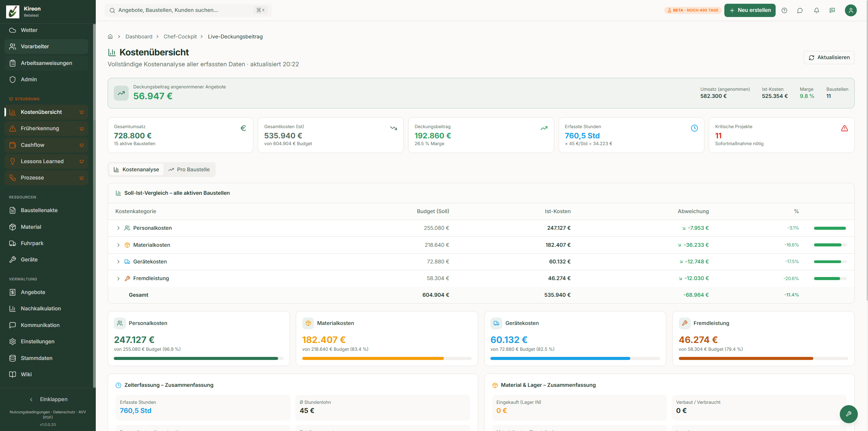Open Baustellenakte in the sidebar
Viewport: 868px width, 431px height.
coord(47,210)
